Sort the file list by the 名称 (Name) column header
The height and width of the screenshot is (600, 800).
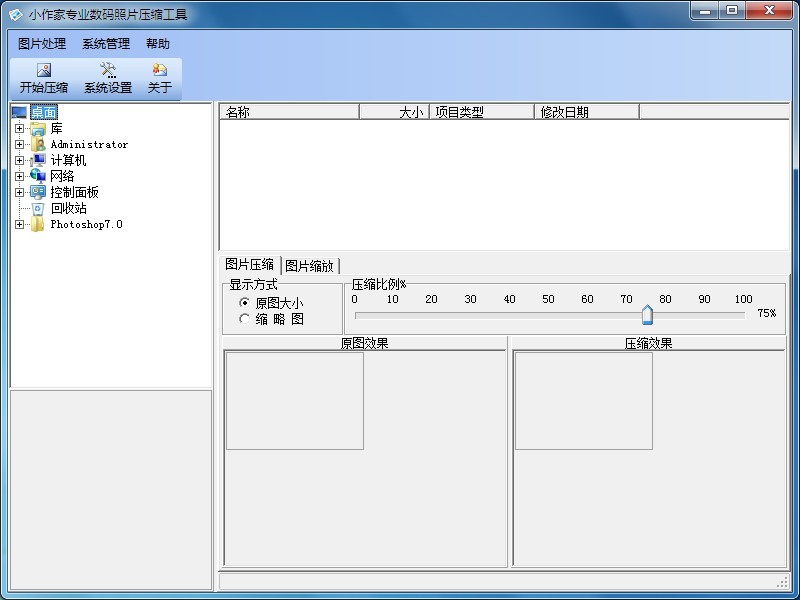[x=289, y=112]
